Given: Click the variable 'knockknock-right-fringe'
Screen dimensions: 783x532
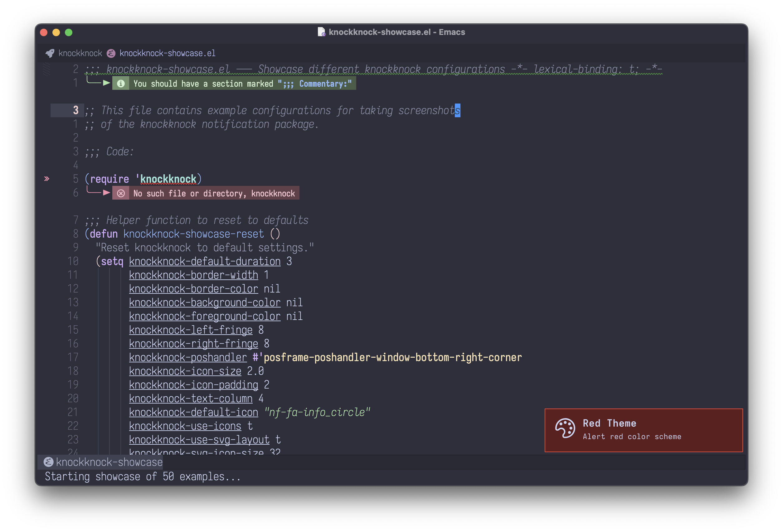Looking at the screenshot, I should (x=193, y=343).
